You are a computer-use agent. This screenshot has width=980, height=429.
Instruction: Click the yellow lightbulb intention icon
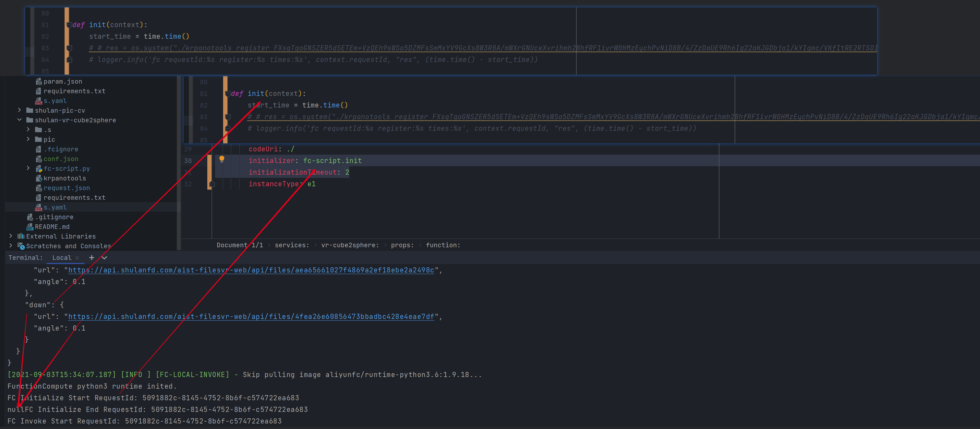pyautogui.click(x=222, y=159)
